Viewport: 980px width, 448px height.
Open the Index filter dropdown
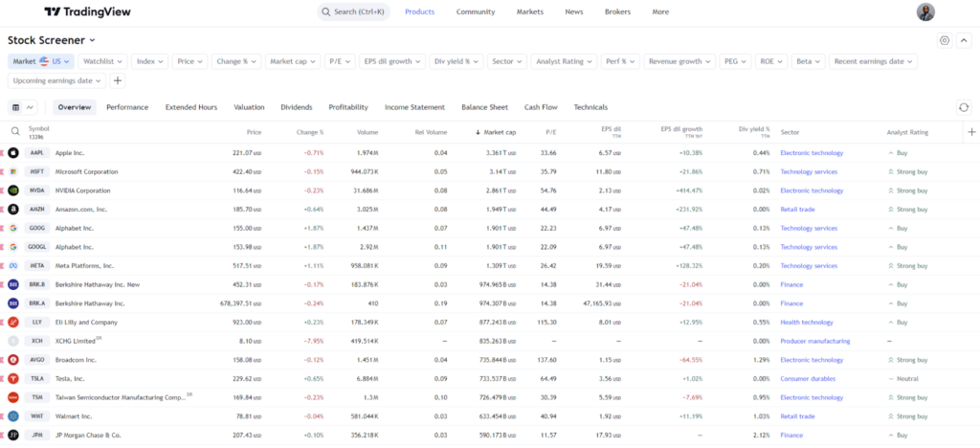coord(150,61)
